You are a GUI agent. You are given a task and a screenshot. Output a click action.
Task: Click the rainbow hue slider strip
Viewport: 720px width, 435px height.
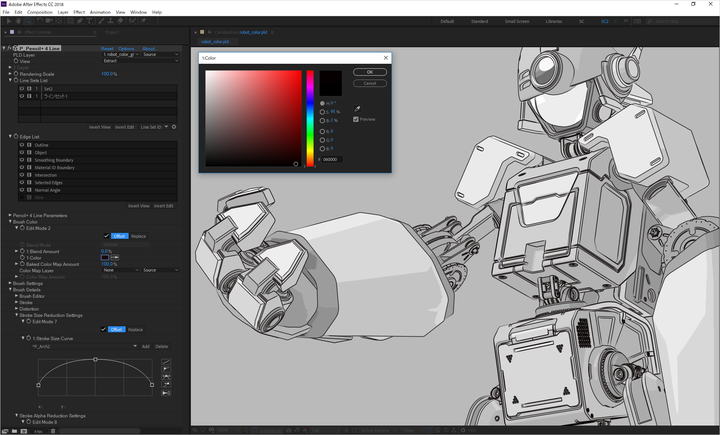click(x=310, y=118)
